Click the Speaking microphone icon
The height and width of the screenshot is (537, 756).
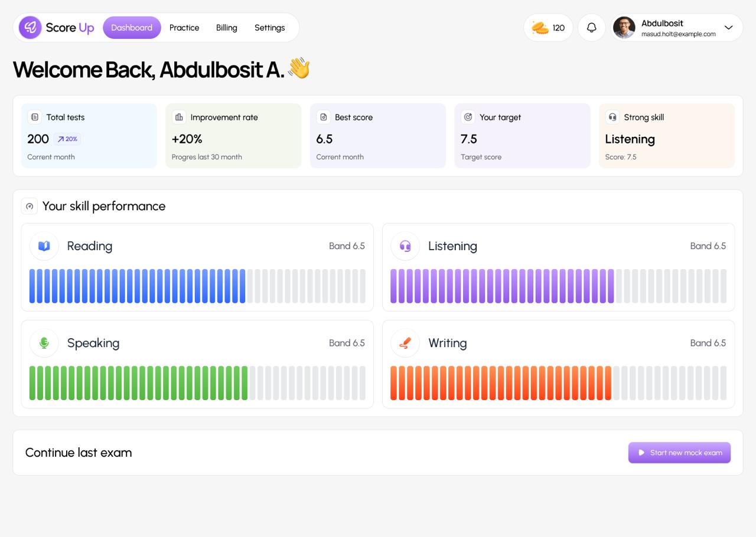[x=44, y=343]
